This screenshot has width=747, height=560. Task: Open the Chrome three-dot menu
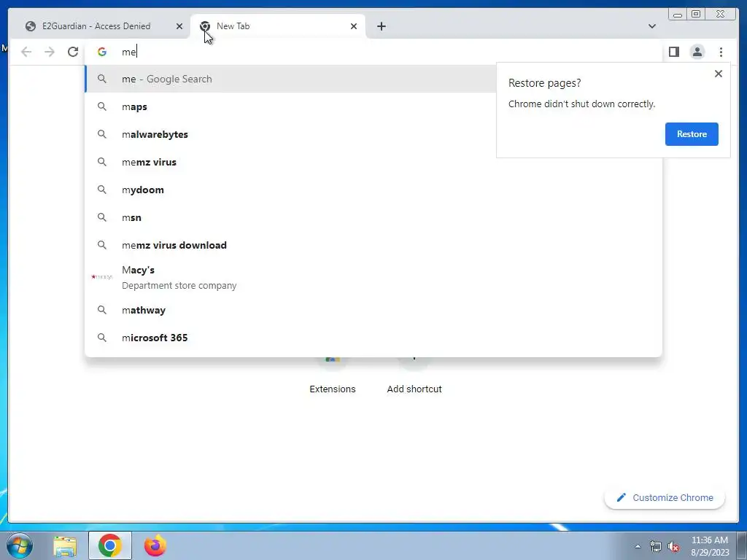(721, 52)
